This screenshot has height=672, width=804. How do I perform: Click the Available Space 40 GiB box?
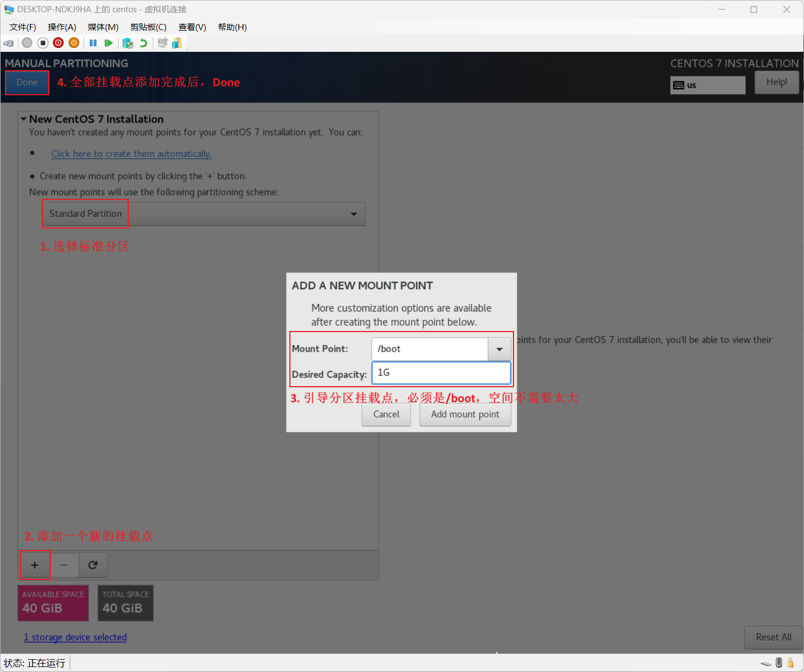[53, 603]
